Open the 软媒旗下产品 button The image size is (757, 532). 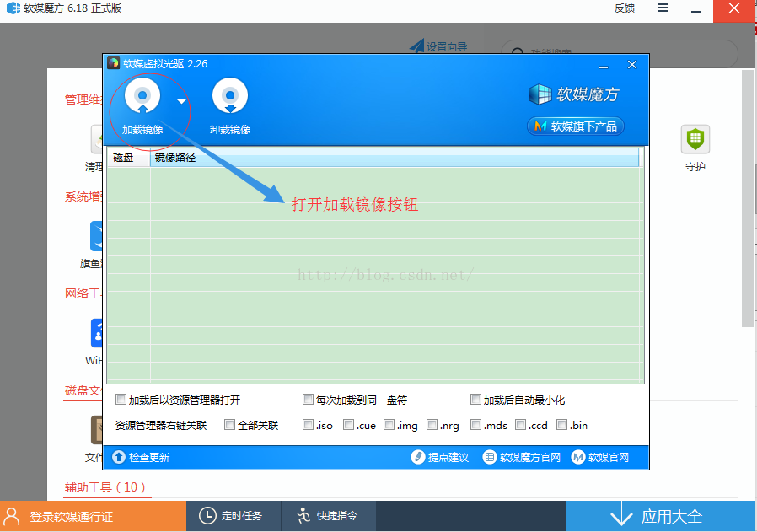576,126
